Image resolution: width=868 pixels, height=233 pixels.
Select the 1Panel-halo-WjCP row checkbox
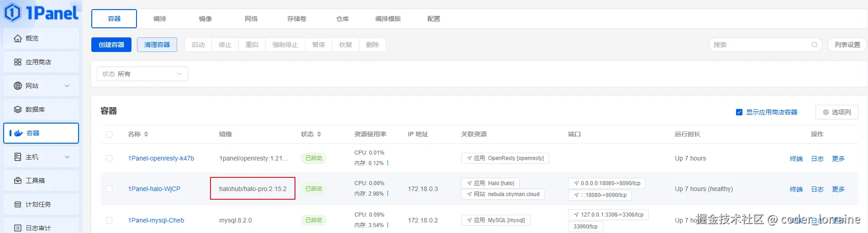pyautogui.click(x=109, y=189)
